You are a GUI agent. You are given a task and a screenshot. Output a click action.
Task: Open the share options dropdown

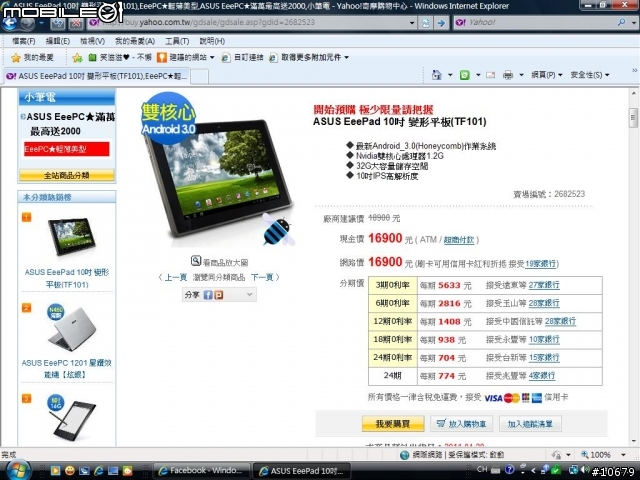coord(249,294)
